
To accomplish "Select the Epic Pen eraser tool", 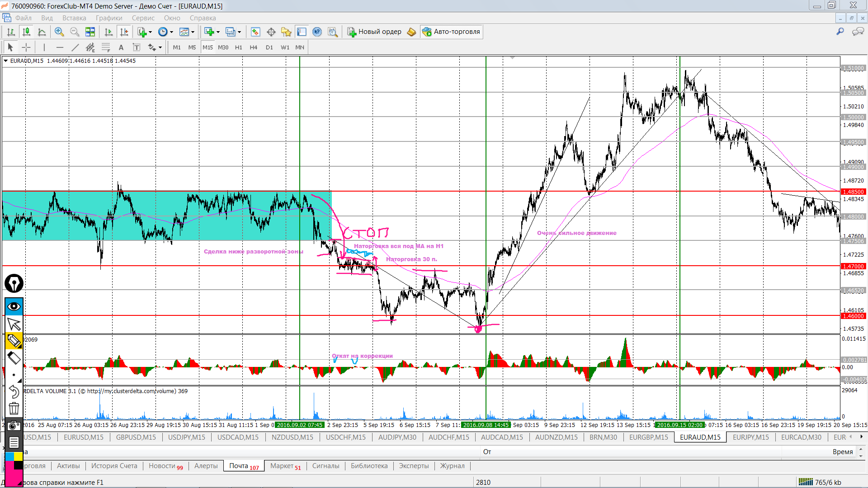I will [x=14, y=358].
